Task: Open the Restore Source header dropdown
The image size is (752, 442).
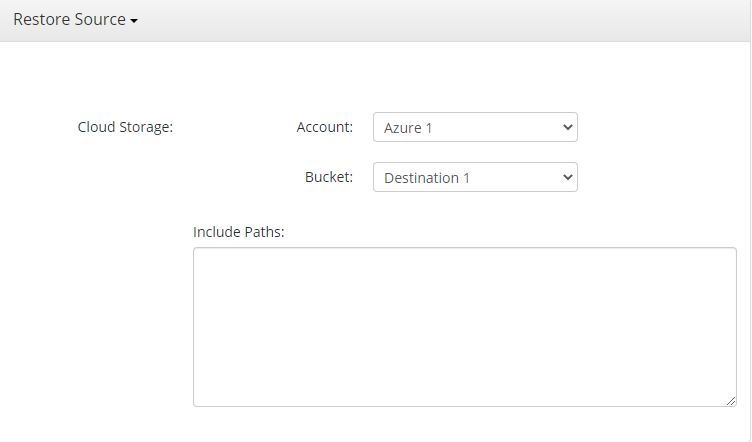Action: coord(75,20)
